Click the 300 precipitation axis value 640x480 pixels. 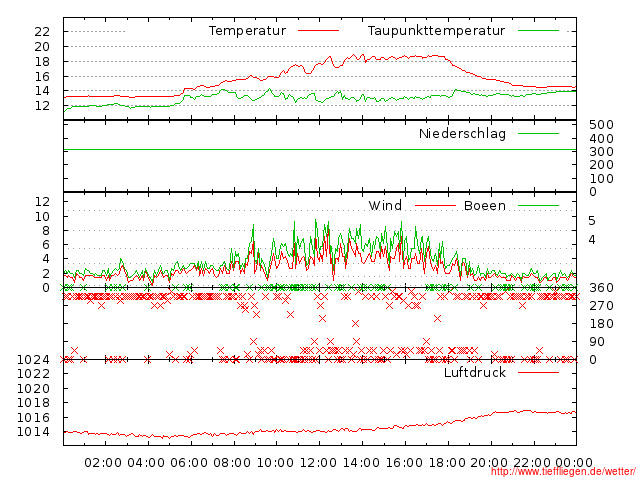pos(601,151)
